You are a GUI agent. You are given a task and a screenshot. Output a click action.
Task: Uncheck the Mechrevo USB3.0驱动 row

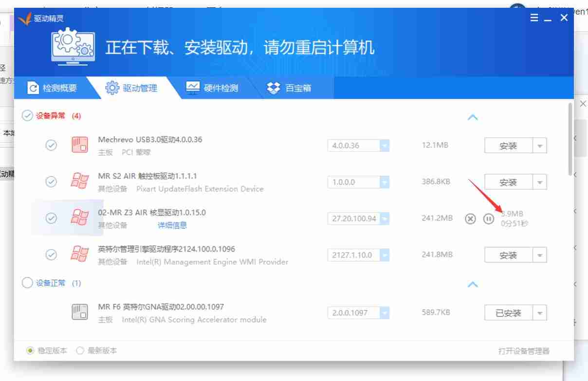pyautogui.click(x=51, y=145)
